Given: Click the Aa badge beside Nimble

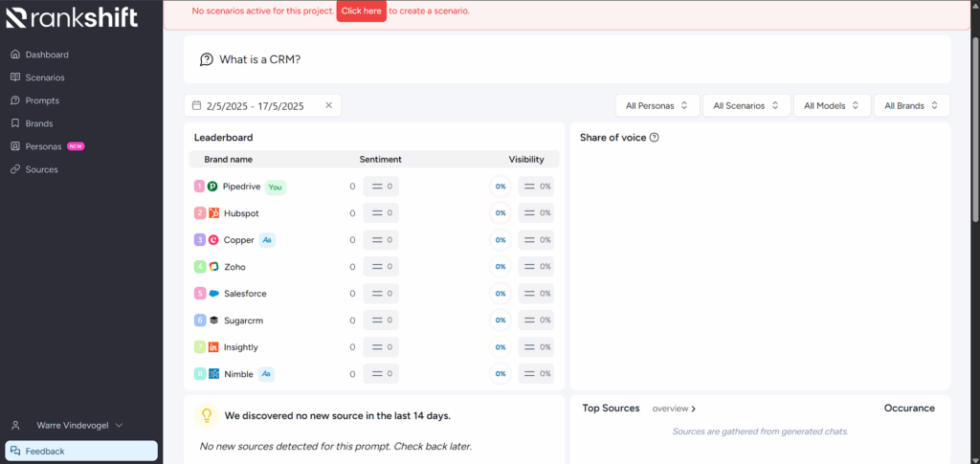Looking at the screenshot, I should [266, 374].
